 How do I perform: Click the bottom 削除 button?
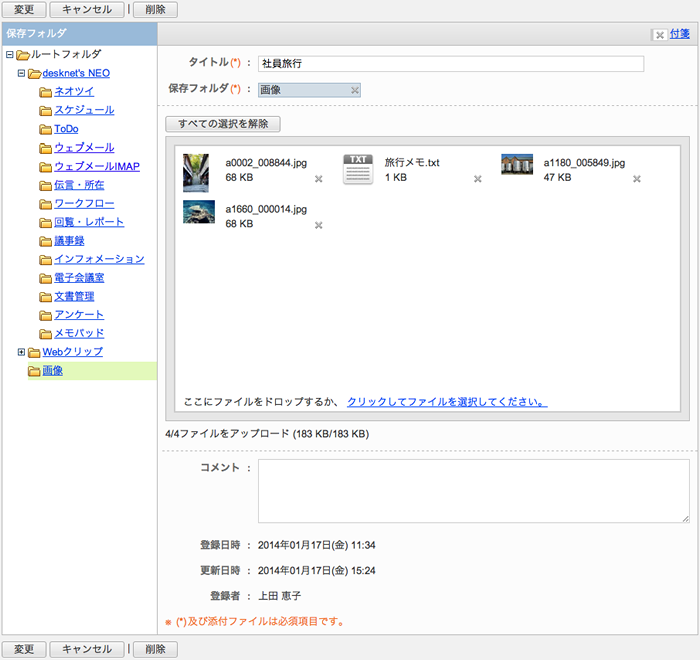(x=155, y=649)
